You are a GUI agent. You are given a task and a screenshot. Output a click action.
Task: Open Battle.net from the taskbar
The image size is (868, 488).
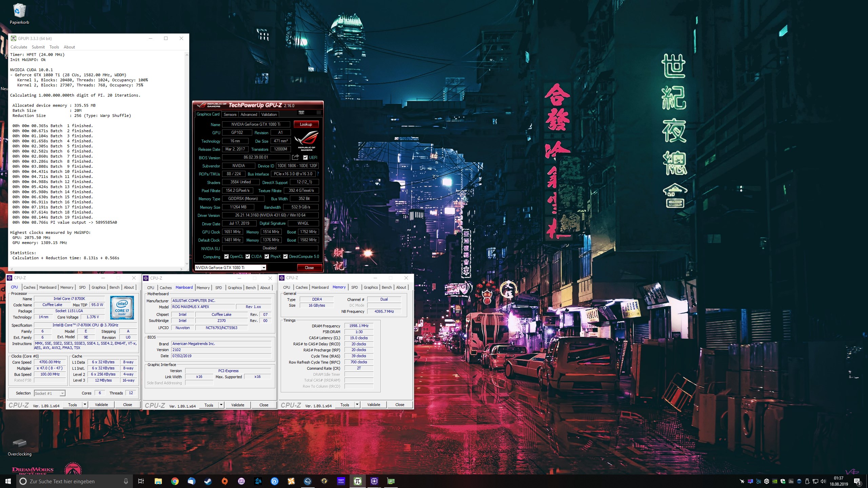coord(258,481)
